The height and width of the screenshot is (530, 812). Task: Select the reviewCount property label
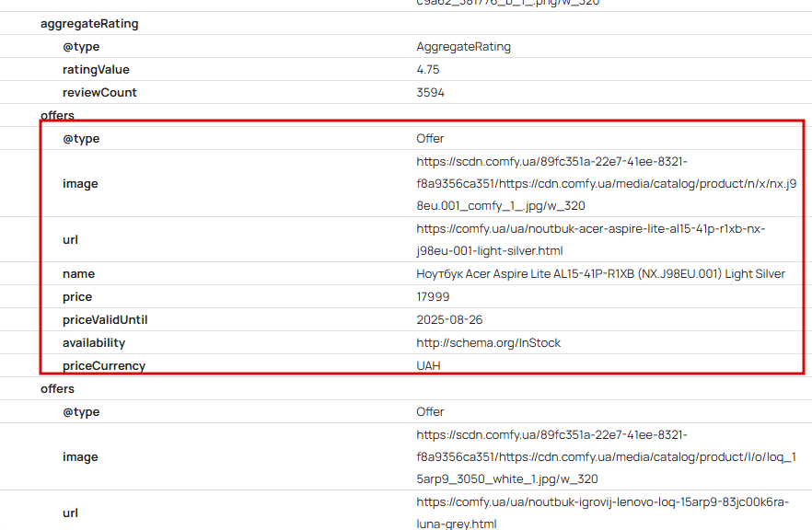tap(99, 93)
